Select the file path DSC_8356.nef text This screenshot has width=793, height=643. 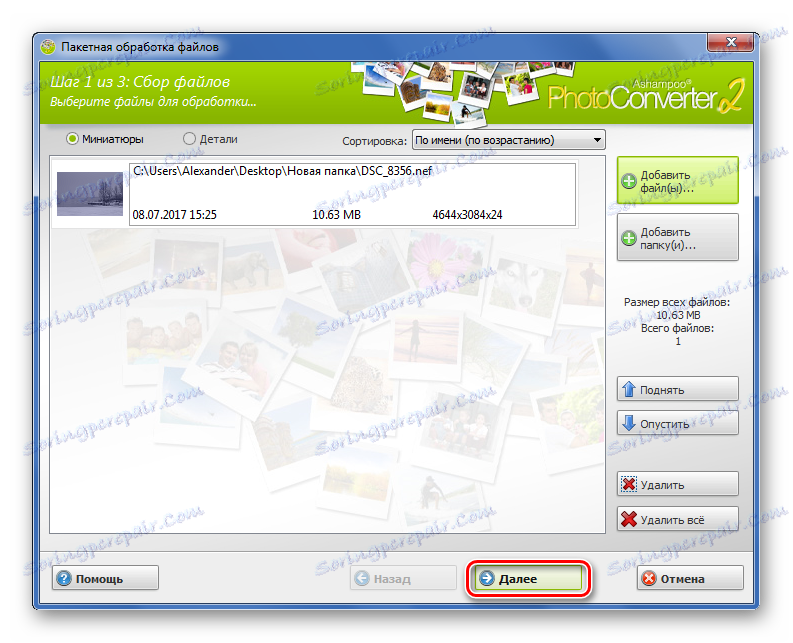pyautogui.click(x=283, y=171)
